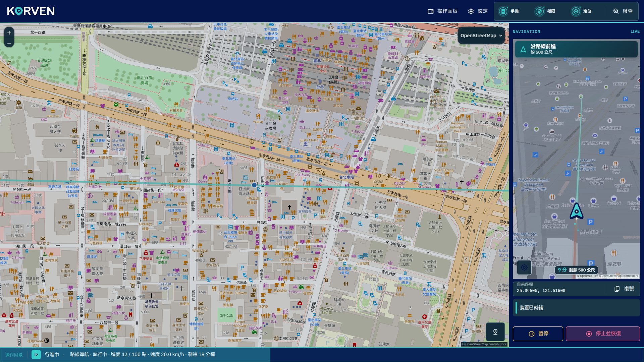Expand the OpenStreetMap layer dropdown
644x362 pixels.
(481, 36)
